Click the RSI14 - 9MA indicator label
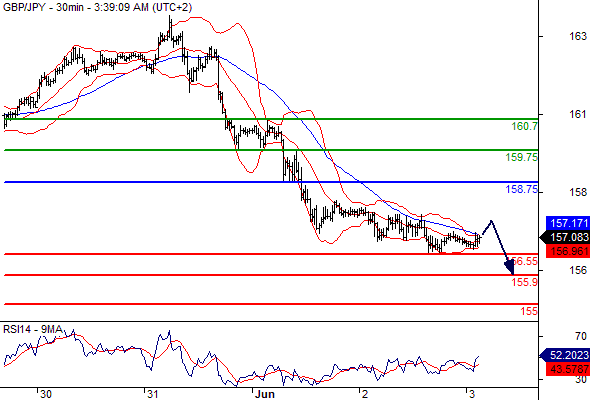Screen dimensions: 590x400 (x=33, y=330)
